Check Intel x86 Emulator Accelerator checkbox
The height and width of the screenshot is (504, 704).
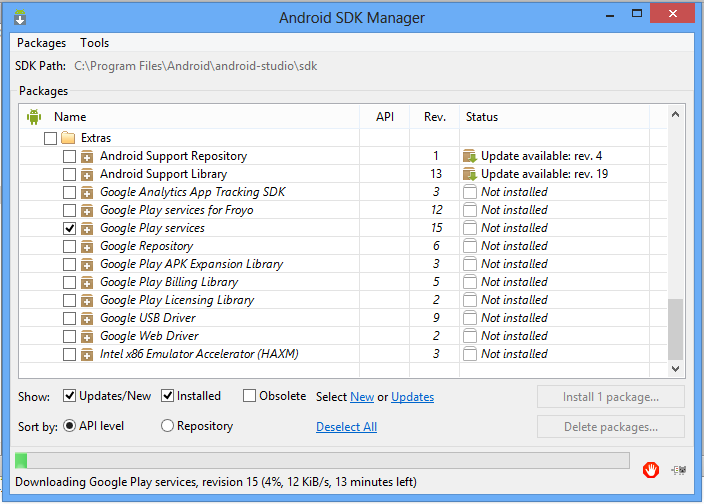[69, 354]
